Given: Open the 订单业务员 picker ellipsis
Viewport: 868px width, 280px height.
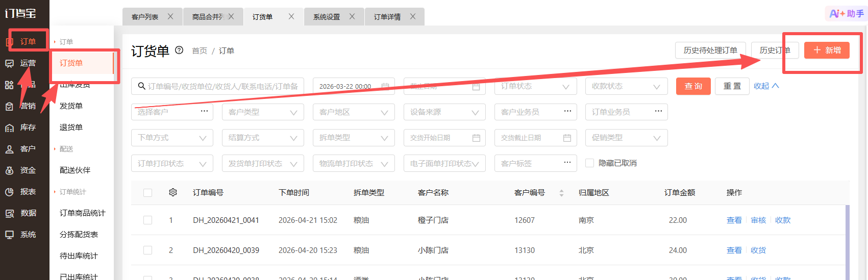Looking at the screenshot, I should click(x=659, y=111).
